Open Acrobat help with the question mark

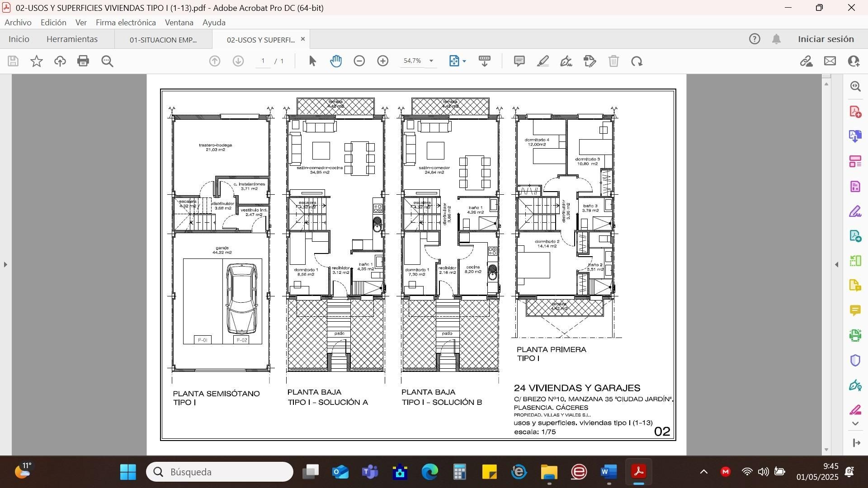(x=754, y=39)
